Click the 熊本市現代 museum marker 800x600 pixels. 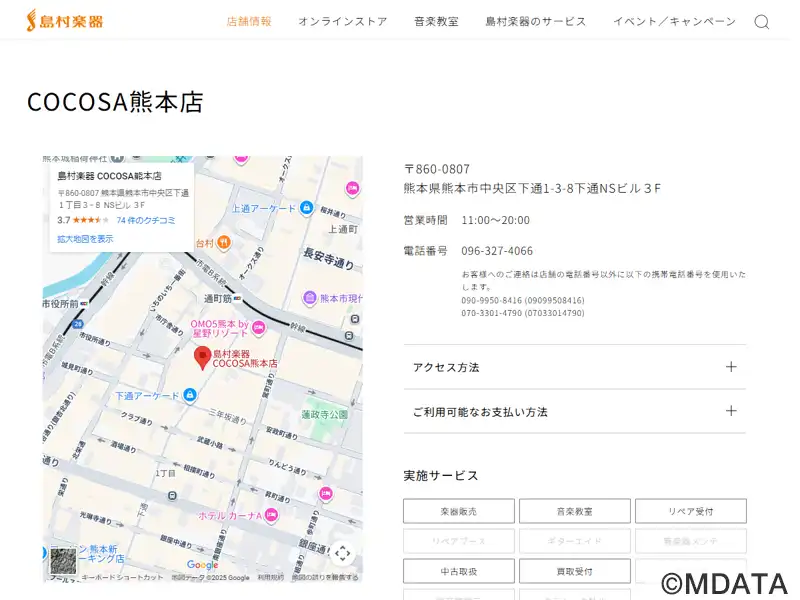[x=308, y=298]
